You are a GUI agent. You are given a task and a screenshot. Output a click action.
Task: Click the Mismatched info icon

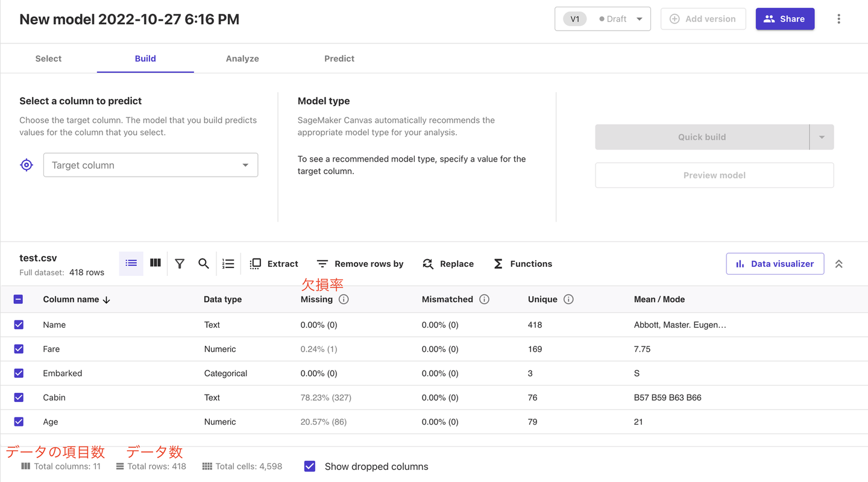tap(484, 299)
